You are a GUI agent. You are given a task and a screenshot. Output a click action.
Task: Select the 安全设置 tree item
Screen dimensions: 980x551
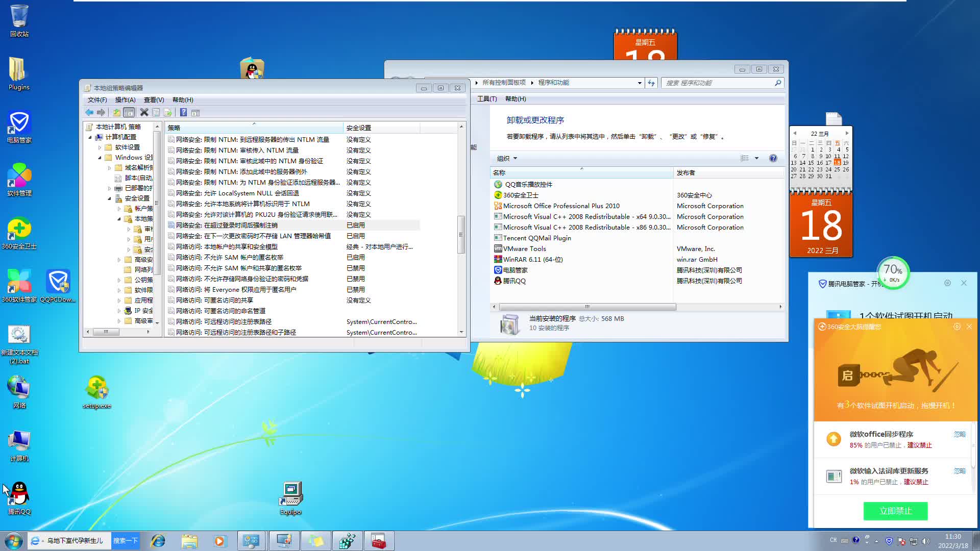point(137,198)
